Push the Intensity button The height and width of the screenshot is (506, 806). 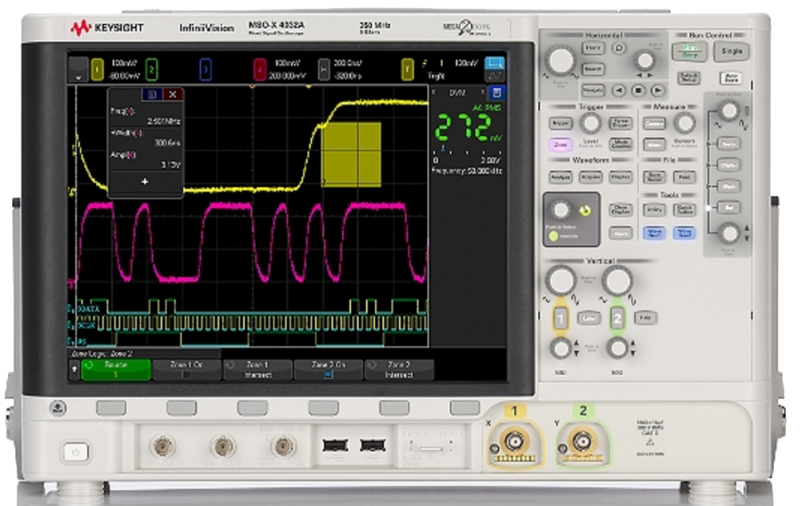[x=553, y=237]
